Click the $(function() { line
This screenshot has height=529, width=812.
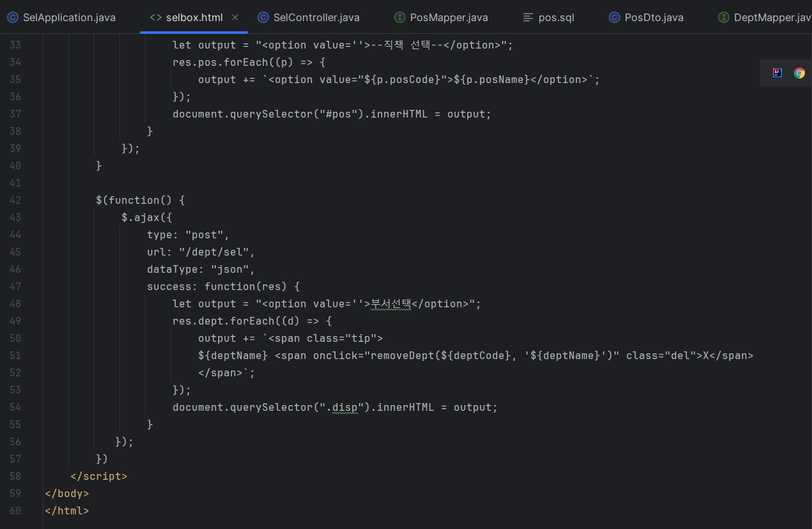(x=140, y=200)
